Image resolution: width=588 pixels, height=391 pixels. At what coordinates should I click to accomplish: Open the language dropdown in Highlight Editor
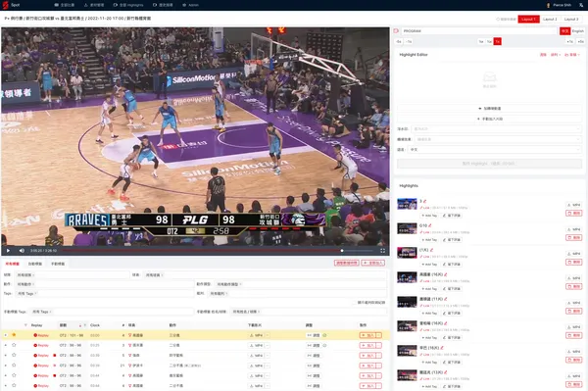tap(495, 149)
